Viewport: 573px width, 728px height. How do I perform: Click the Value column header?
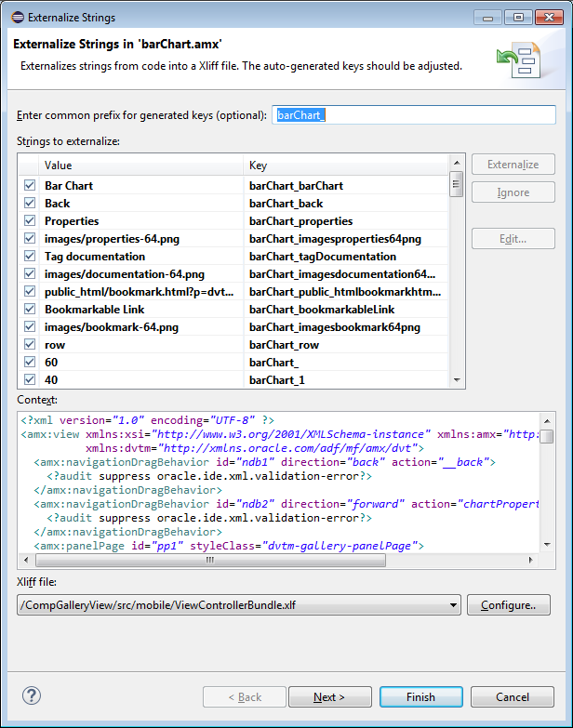point(140,165)
